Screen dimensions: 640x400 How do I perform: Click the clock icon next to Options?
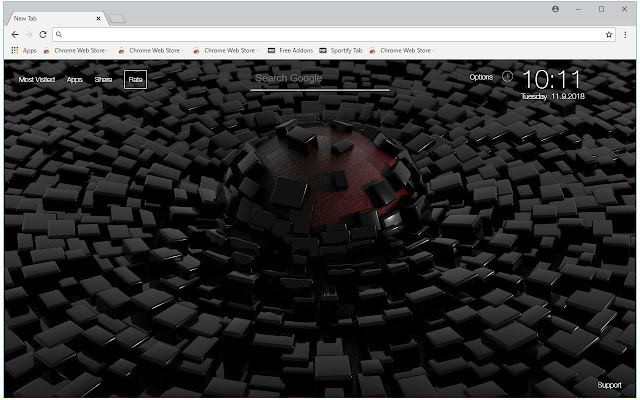[x=507, y=76]
